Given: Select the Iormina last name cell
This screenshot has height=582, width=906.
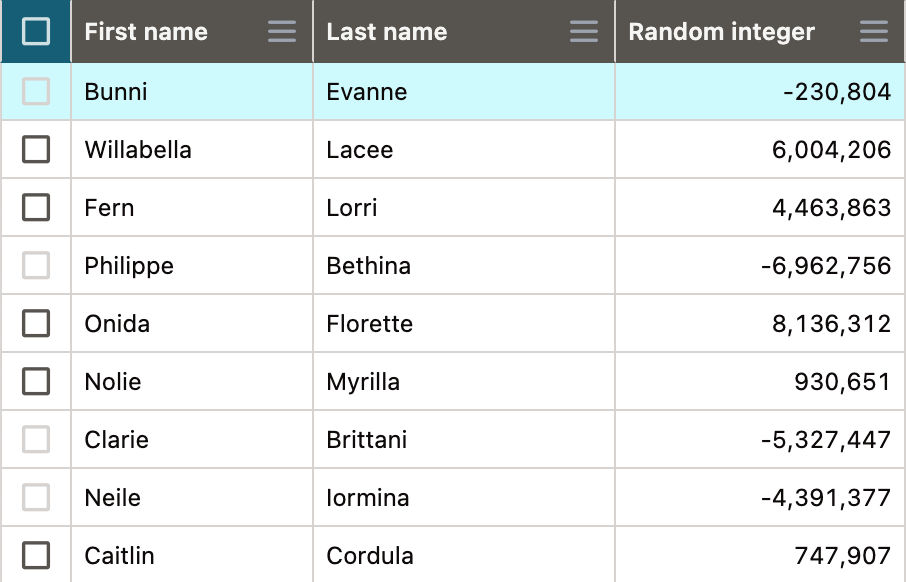Looking at the screenshot, I should pyautogui.click(x=464, y=497).
